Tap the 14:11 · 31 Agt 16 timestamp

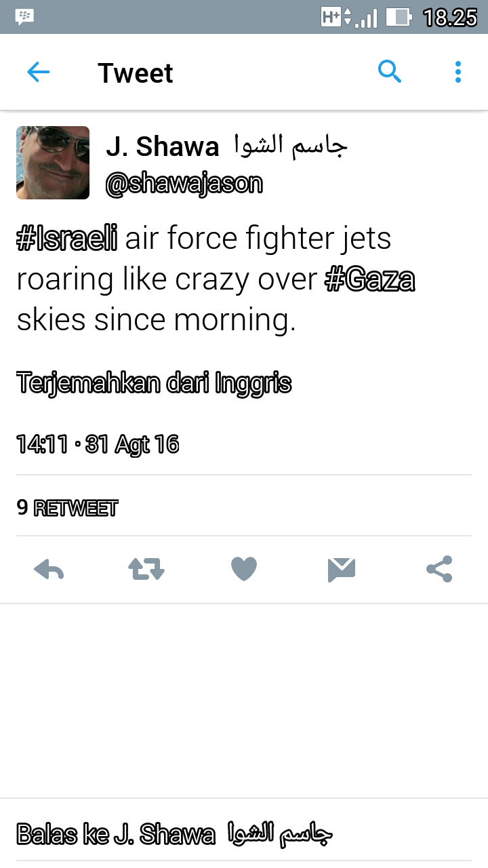point(98,445)
